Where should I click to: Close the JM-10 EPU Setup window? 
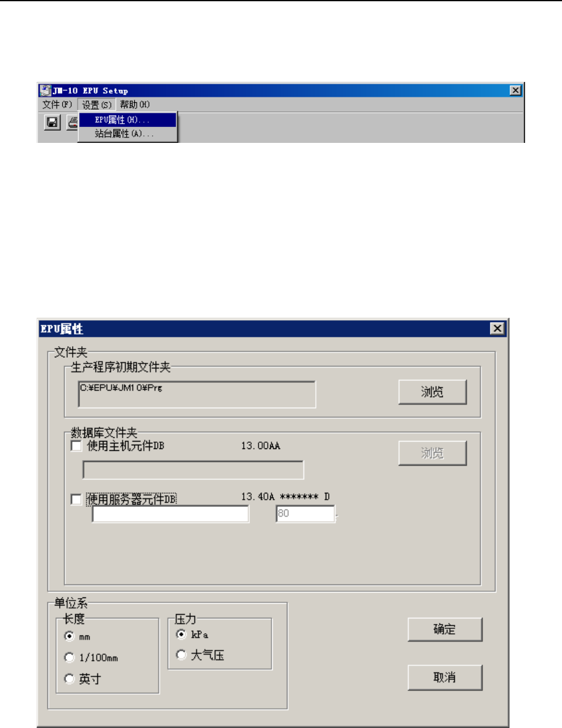pos(515,90)
